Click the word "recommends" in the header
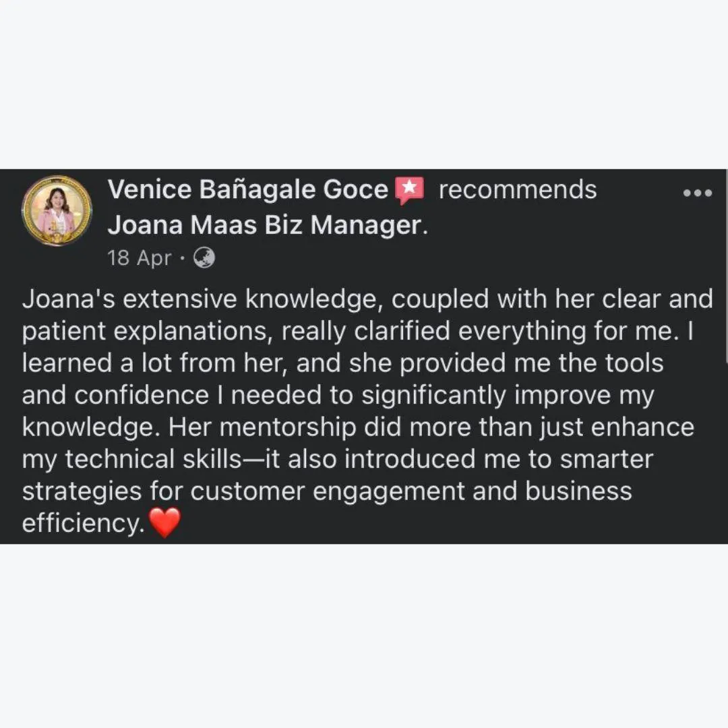 point(518,190)
